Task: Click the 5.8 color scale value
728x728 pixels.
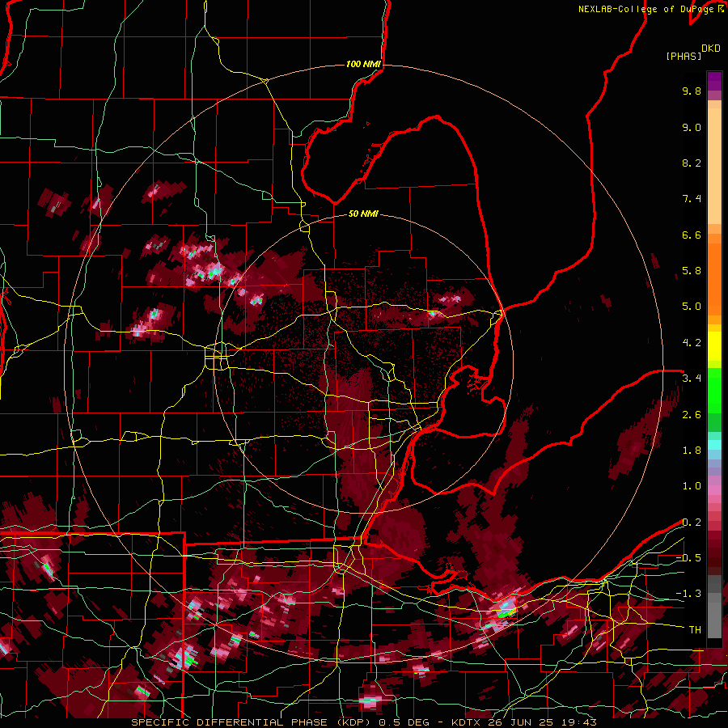Action: click(x=692, y=271)
